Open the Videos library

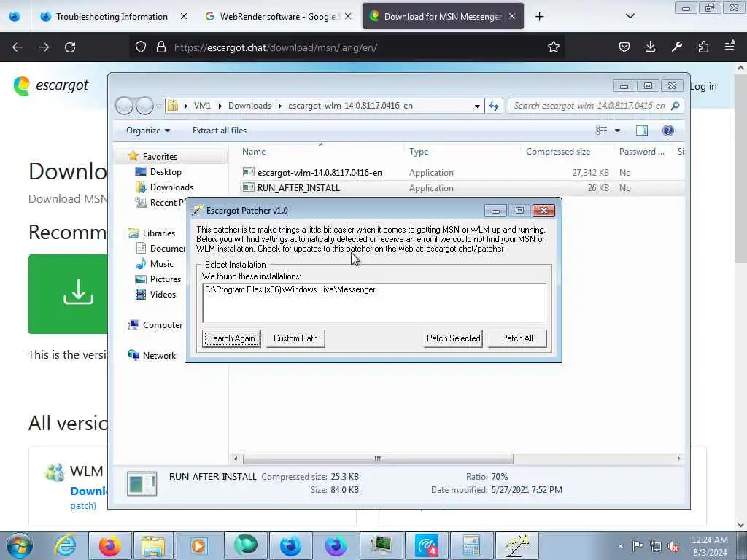[x=163, y=295]
